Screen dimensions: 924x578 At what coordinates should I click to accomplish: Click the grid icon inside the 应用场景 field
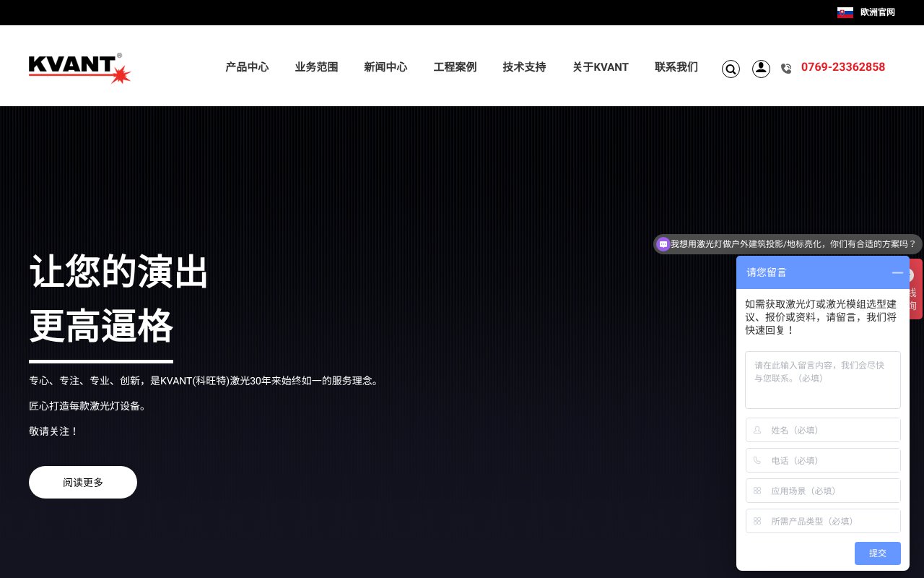click(x=757, y=491)
